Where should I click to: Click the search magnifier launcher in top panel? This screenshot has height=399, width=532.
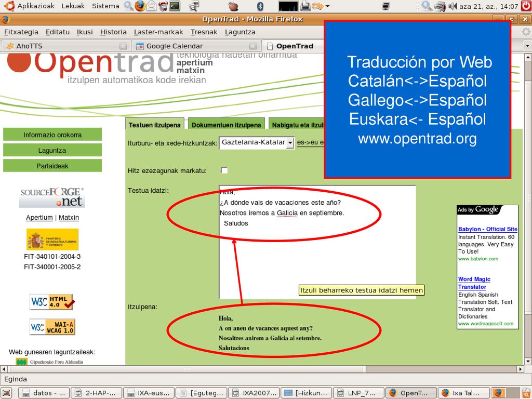click(128, 6)
